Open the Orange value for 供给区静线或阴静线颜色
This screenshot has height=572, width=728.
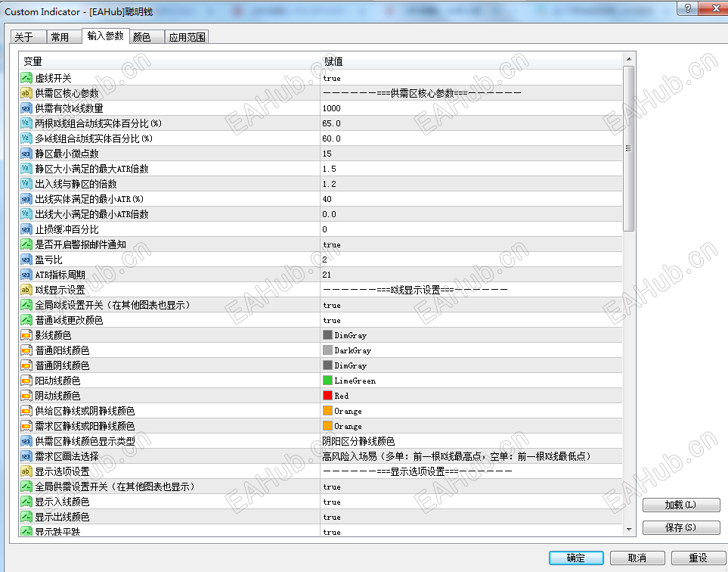[x=471, y=411]
